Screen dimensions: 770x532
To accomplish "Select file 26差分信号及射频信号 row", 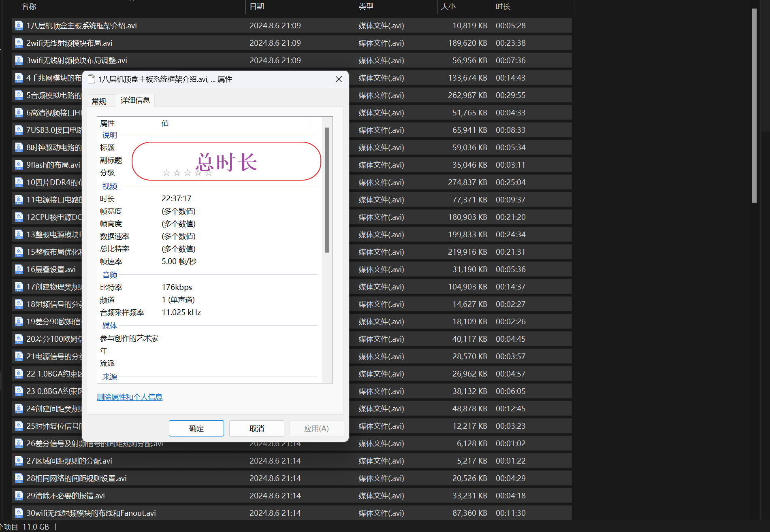I will point(292,443).
